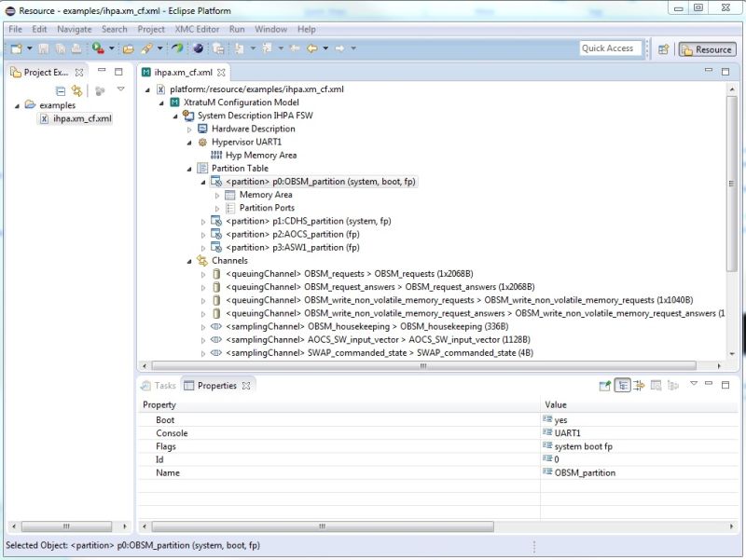Click the Run external tools icon
The width and height of the screenshot is (746, 560).
pos(98,48)
